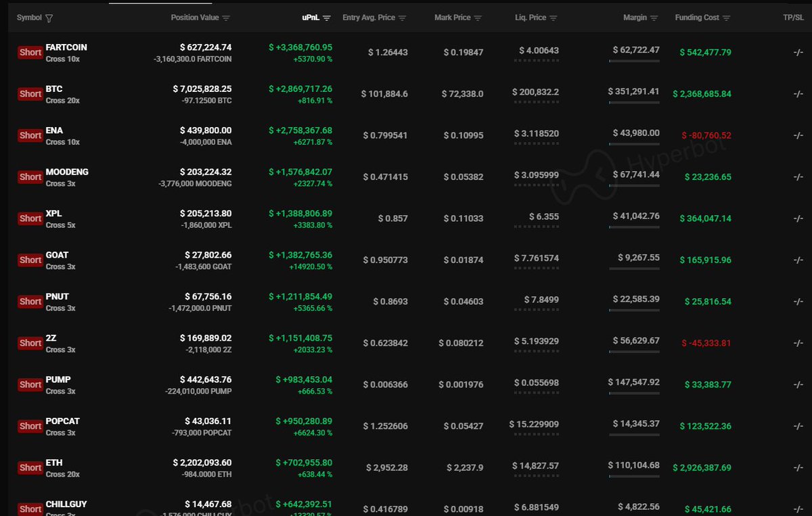Select the CHILLGUY symbol name

click(x=66, y=504)
